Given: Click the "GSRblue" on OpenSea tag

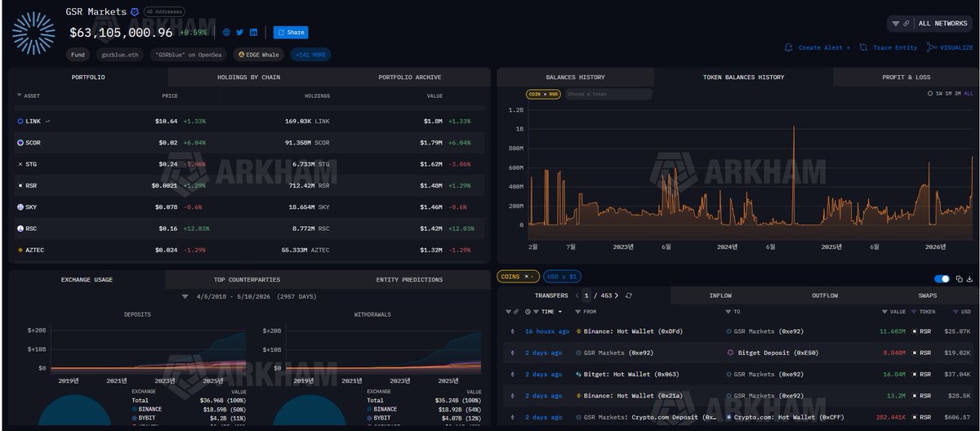Looking at the screenshot, I should point(189,55).
